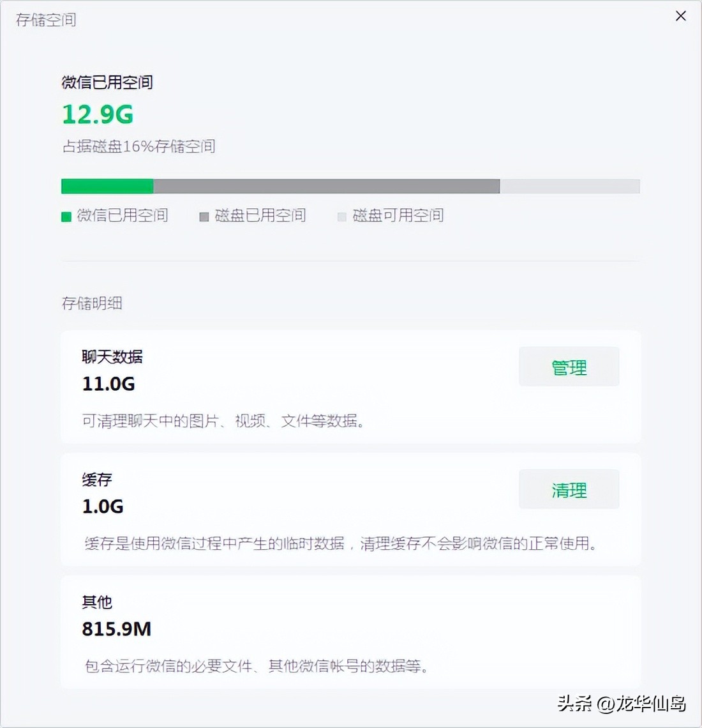Screen dimensions: 702x728
Task: Click the 11.0G chat data size
Action: pos(108,384)
